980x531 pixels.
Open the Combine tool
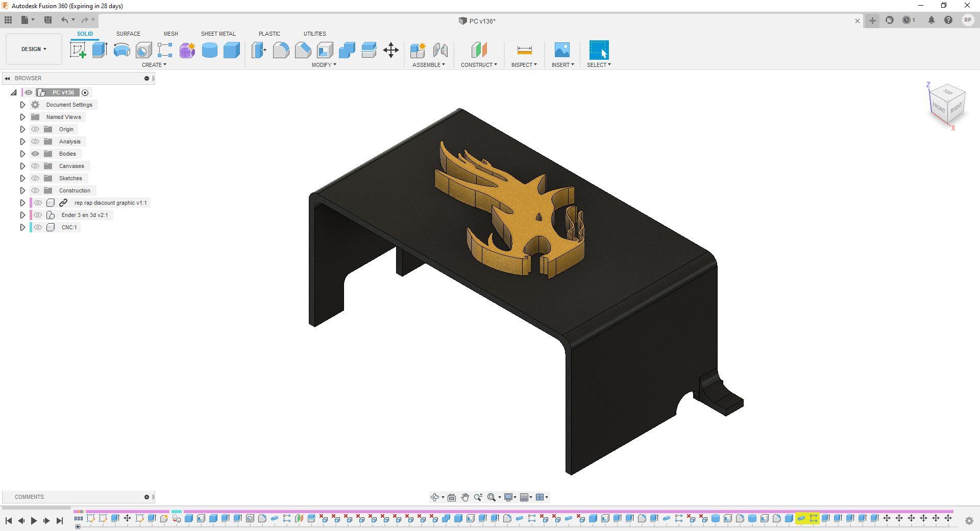tap(347, 50)
